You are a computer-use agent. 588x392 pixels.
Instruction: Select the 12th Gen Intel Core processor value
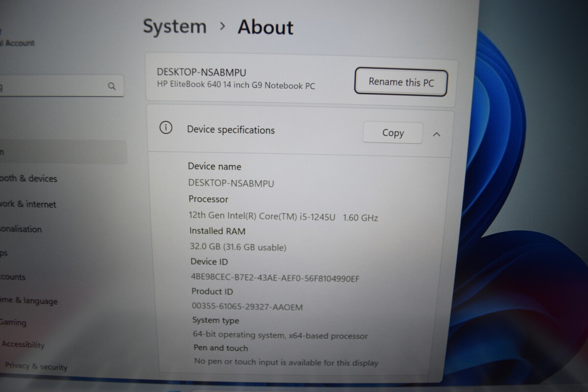pos(283,216)
